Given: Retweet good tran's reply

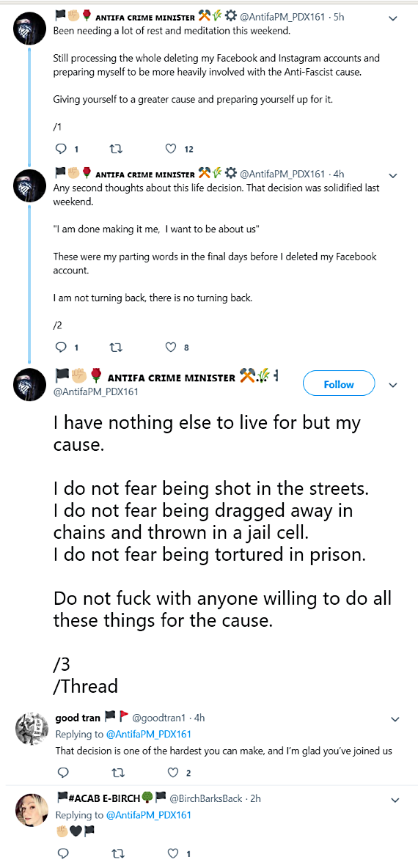Looking at the screenshot, I should click(x=117, y=773).
